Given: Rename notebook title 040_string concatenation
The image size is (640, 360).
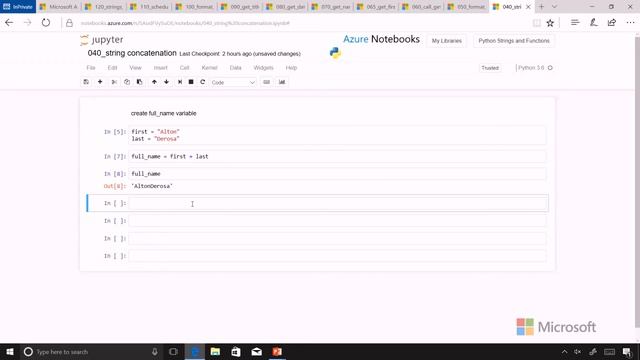Looking at the screenshot, I should coord(132,53).
